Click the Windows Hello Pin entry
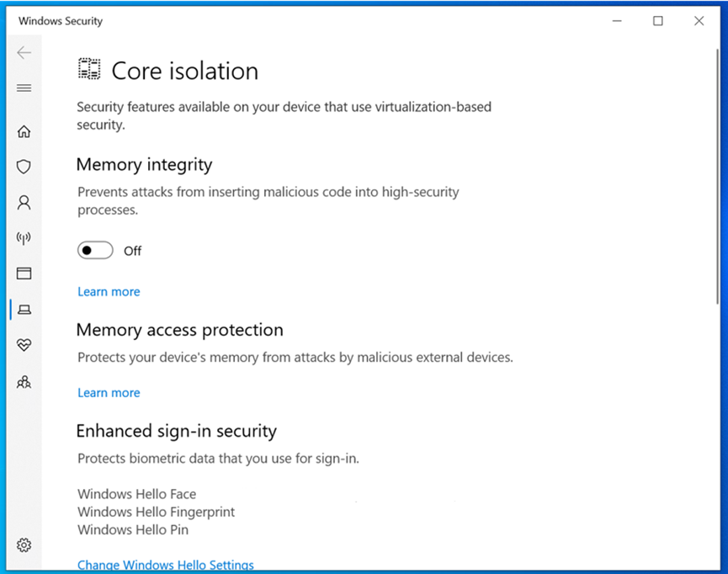Viewport: 728px width, 574px height. point(132,530)
